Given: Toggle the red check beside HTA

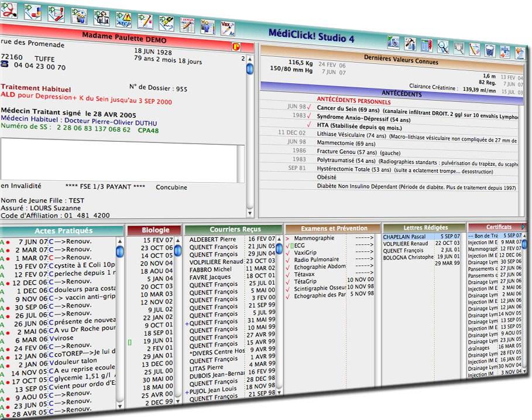Looking at the screenshot, I should [x=309, y=124].
